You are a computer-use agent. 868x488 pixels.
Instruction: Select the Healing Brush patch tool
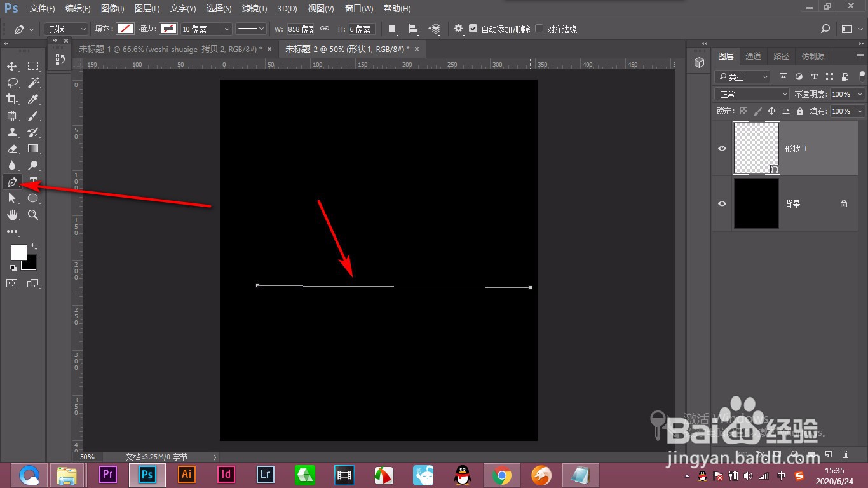pos(12,116)
